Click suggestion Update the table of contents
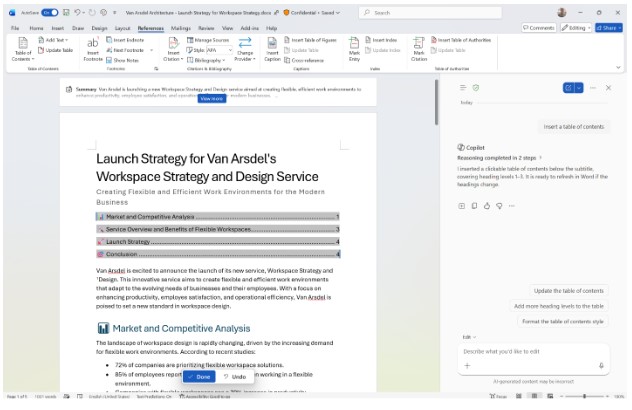The height and width of the screenshot is (410, 632). pos(569,291)
